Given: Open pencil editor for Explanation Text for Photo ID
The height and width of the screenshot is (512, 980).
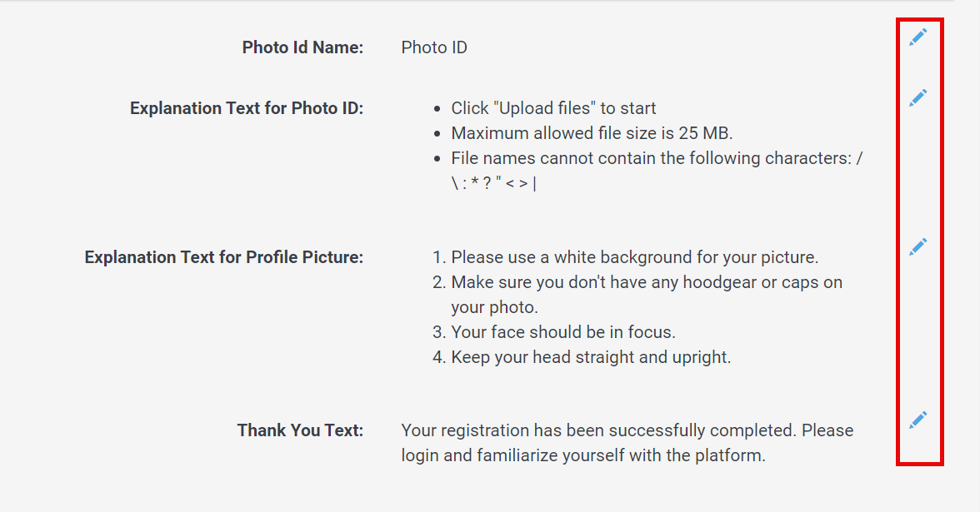Looking at the screenshot, I should [x=917, y=97].
